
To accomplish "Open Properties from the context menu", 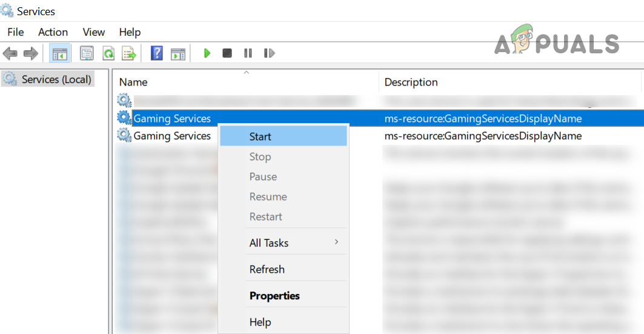I will 284,295.
